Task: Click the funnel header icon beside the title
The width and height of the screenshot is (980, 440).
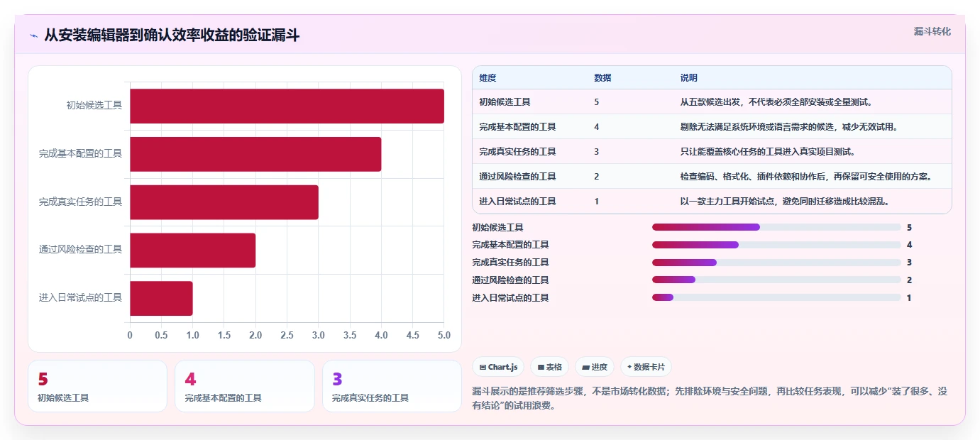Action: pyautogui.click(x=34, y=35)
